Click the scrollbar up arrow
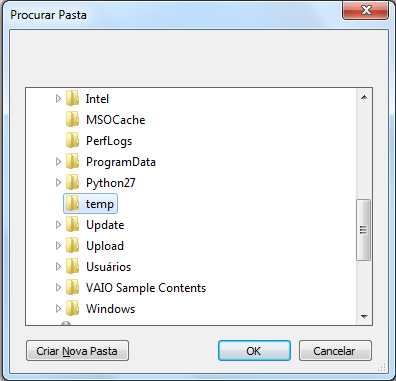This screenshot has height=381, width=396. click(x=364, y=97)
